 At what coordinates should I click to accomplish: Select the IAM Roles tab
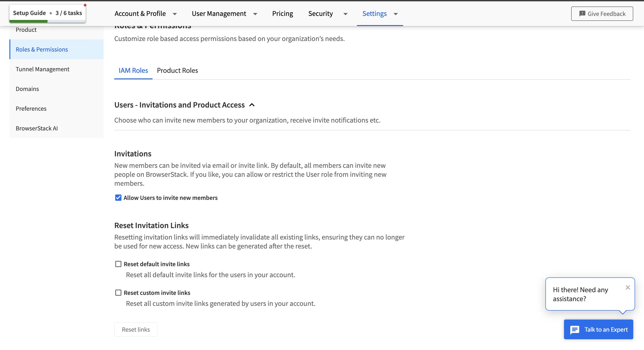tap(133, 70)
